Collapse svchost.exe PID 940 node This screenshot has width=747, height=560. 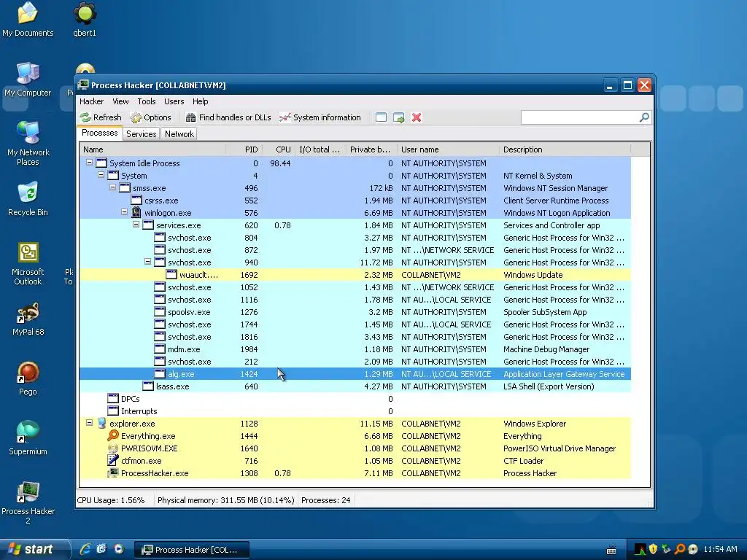tap(147, 262)
